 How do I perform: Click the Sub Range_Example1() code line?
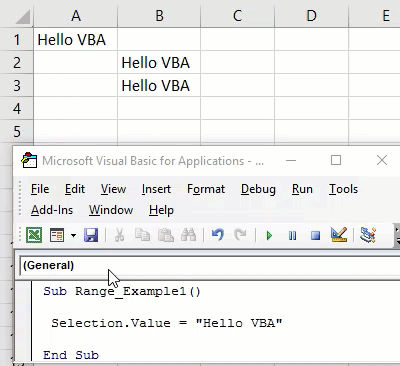(x=122, y=291)
